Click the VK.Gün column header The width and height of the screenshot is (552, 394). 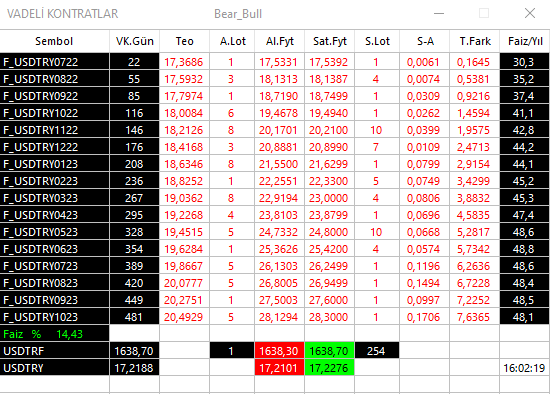tap(134, 41)
